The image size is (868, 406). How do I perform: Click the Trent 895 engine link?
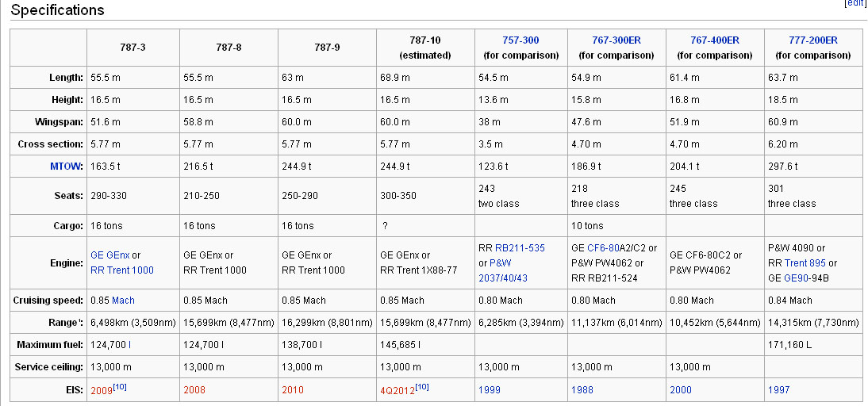pos(805,263)
